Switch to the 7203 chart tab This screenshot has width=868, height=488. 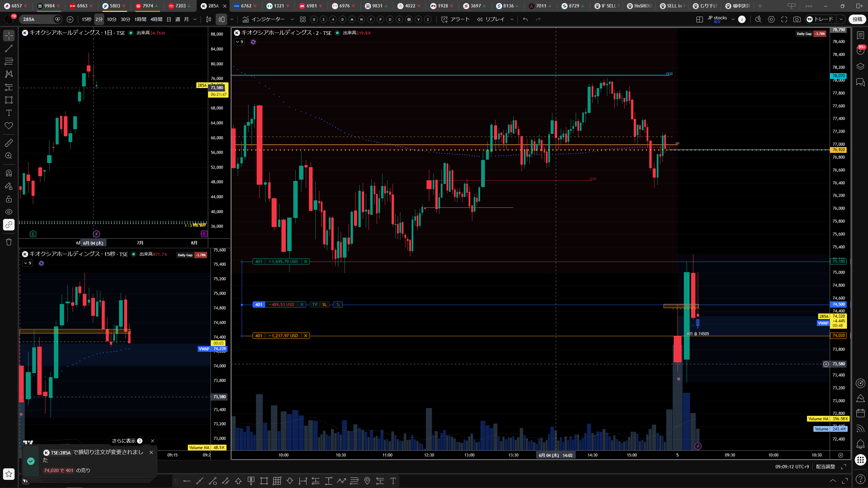180,6
